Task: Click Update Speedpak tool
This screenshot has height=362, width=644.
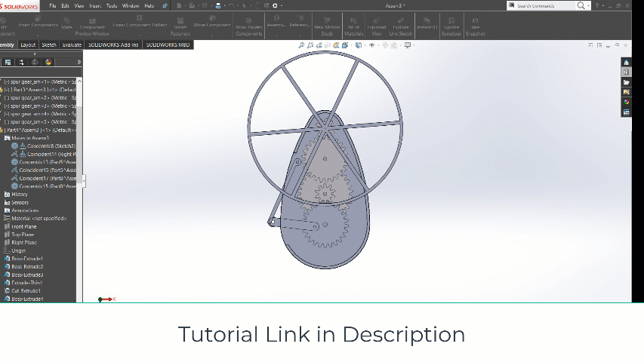Action: pyautogui.click(x=451, y=26)
